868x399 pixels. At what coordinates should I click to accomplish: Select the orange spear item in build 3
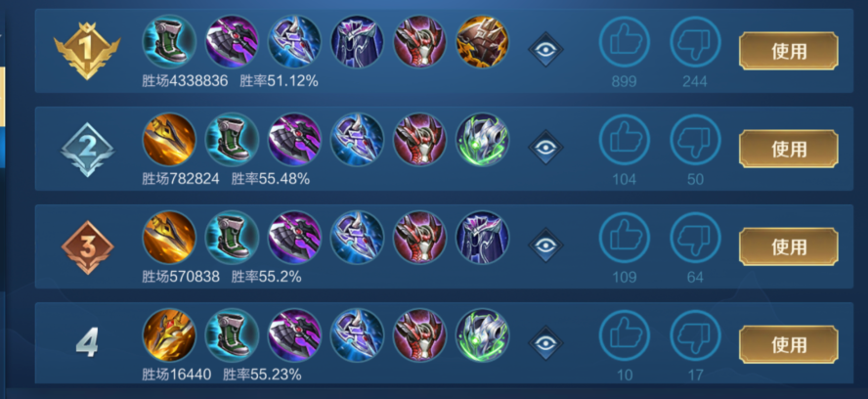click(x=169, y=238)
